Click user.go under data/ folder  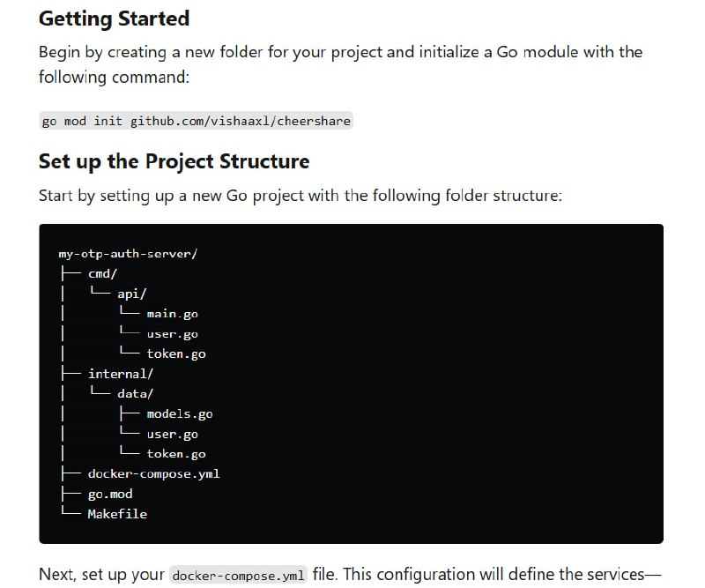172,435
